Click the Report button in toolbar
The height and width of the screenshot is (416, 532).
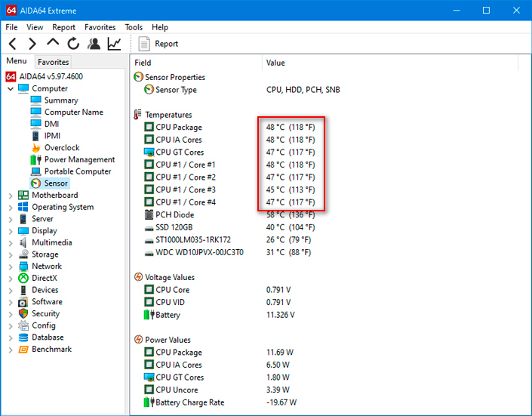click(x=158, y=44)
